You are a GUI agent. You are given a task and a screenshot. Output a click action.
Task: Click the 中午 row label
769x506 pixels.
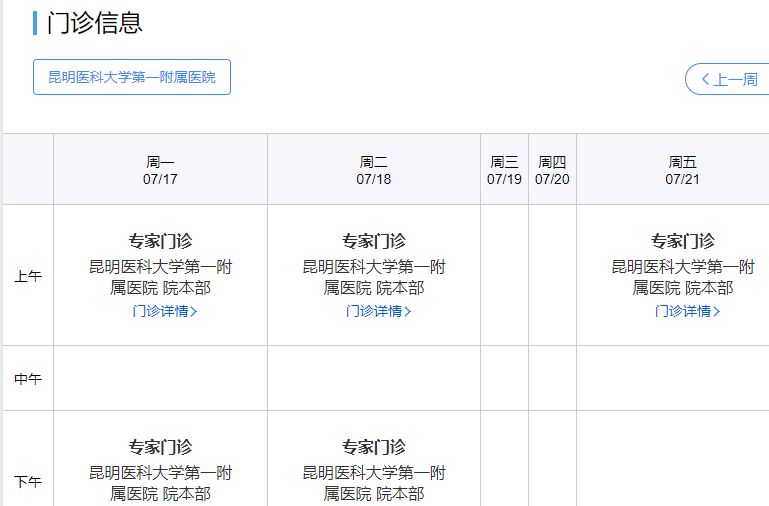[x=28, y=379]
